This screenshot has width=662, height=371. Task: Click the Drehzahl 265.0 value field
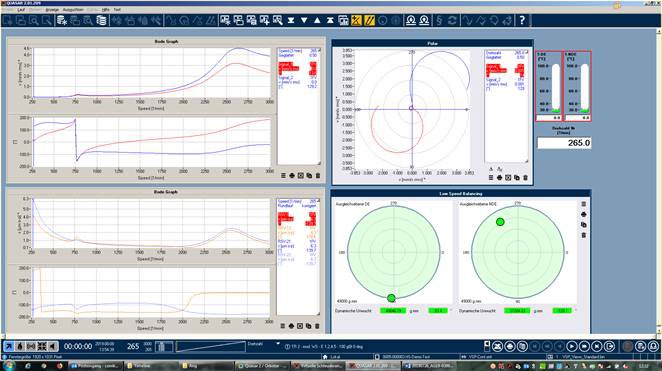pos(564,143)
